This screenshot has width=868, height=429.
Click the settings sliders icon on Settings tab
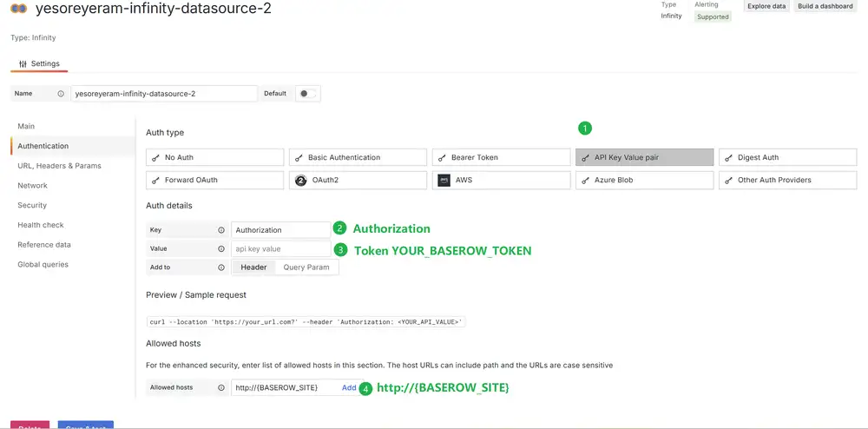(x=23, y=63)
